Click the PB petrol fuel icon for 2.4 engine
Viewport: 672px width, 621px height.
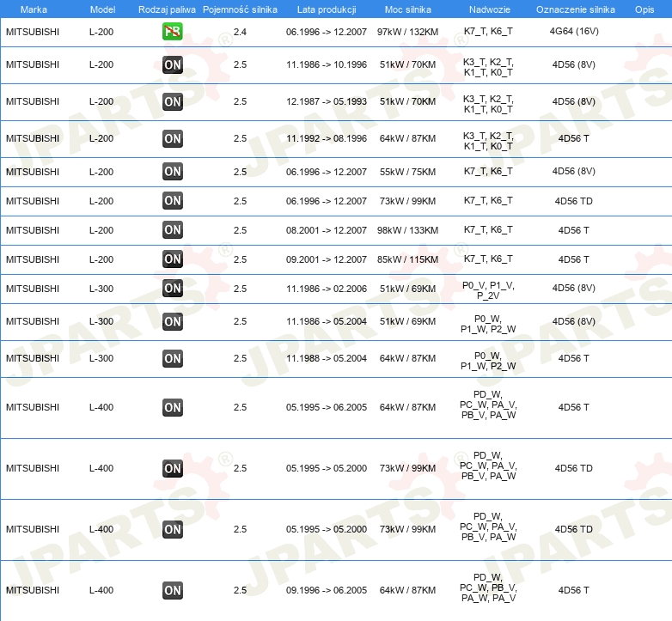point(172,31)
